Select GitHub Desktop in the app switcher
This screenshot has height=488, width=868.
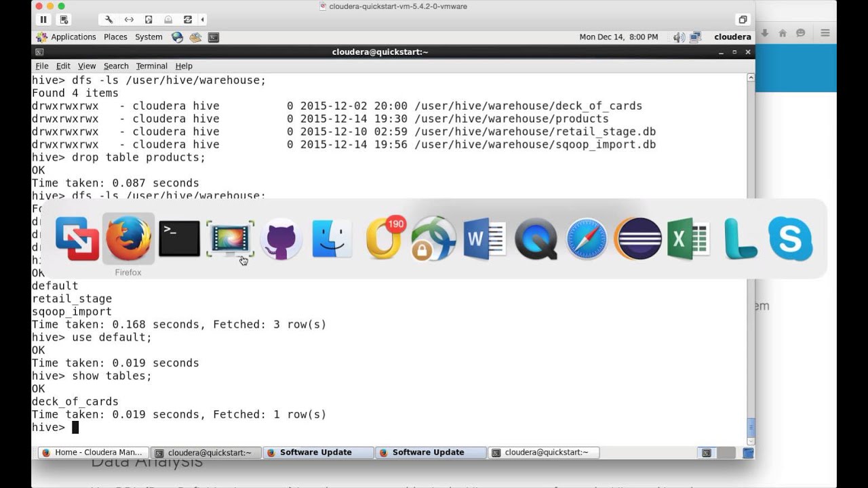(x=281, y=239)
